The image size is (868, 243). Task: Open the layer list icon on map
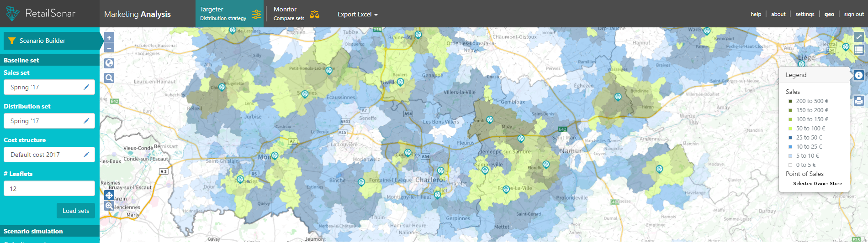click(859, 50)
